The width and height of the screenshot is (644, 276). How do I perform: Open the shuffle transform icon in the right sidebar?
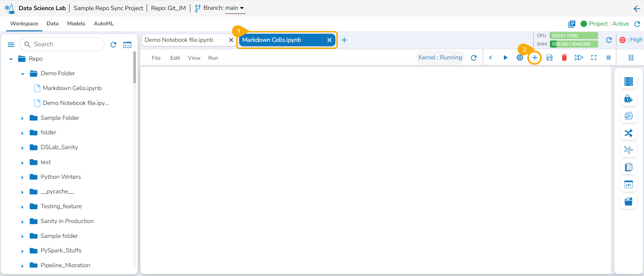628,133
